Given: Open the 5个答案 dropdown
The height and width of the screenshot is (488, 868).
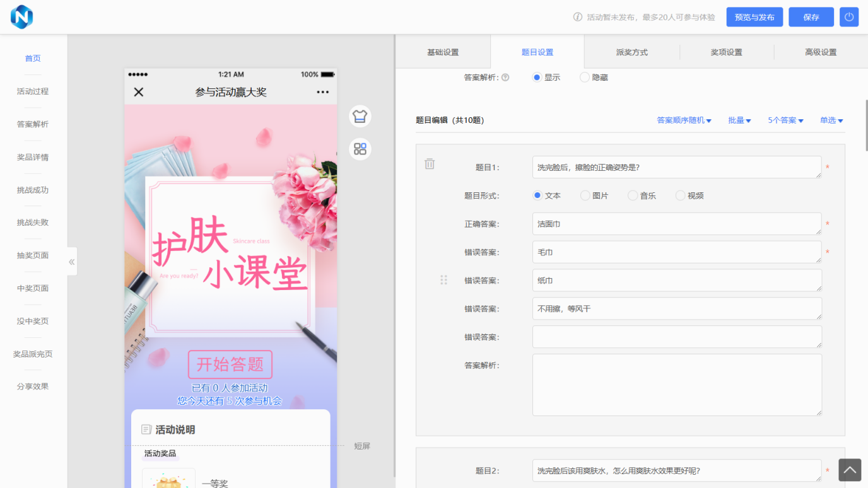Looking at the screenshot, I should pyautogui.click(x=785, y=120).
